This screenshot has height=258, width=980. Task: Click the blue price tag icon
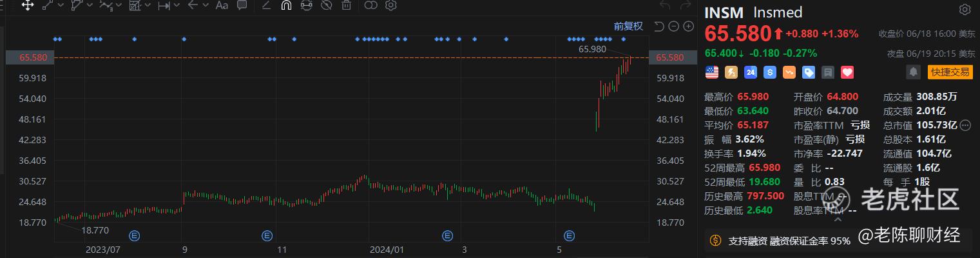point(809,72)
